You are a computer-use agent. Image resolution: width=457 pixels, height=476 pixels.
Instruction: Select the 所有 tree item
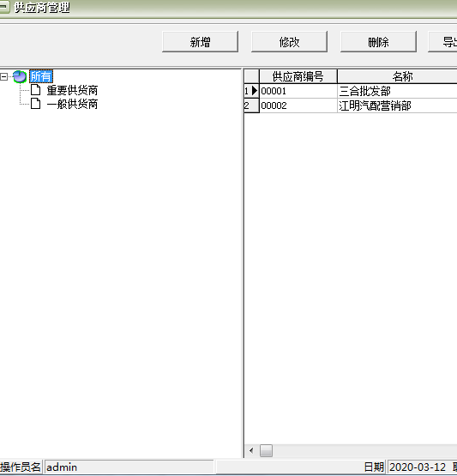[41, 76]
